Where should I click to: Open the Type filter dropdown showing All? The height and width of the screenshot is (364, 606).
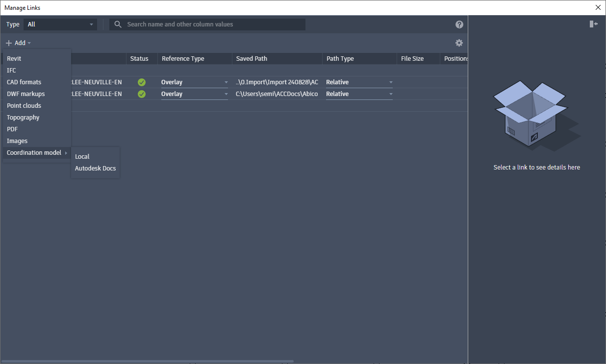click(x=60, y=24)
